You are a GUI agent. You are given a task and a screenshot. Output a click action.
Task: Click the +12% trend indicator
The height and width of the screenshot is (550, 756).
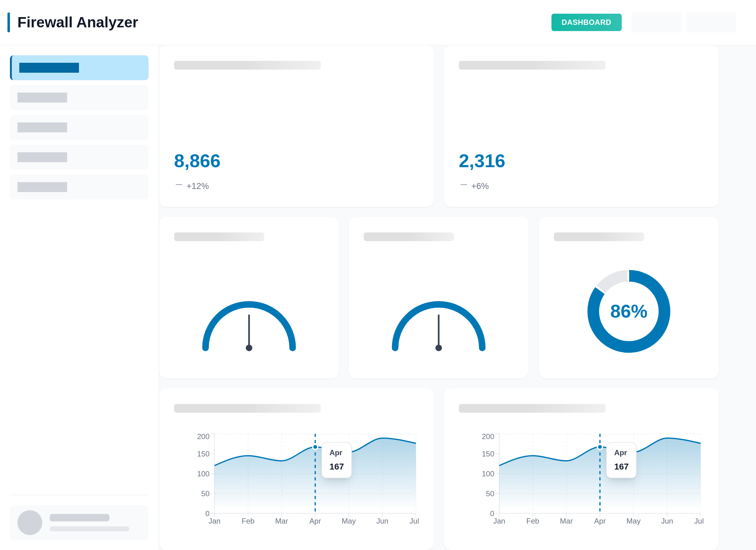click(197, 186)
